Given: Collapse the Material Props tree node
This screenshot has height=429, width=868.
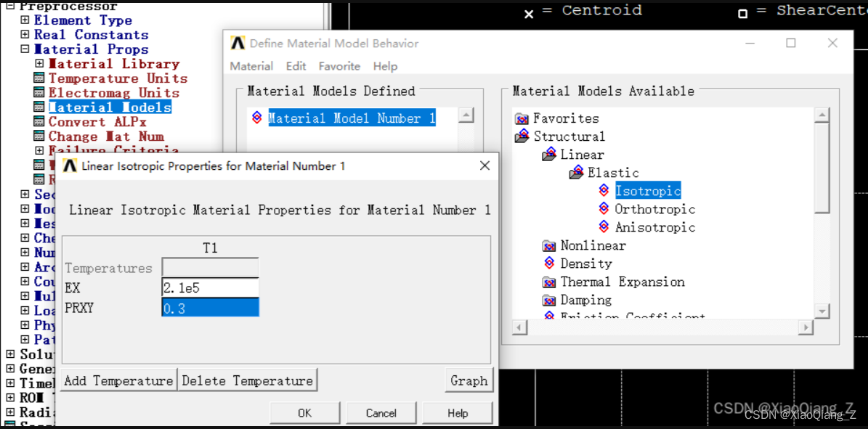Looking at the screenshot, I should (x=25, y=49).
